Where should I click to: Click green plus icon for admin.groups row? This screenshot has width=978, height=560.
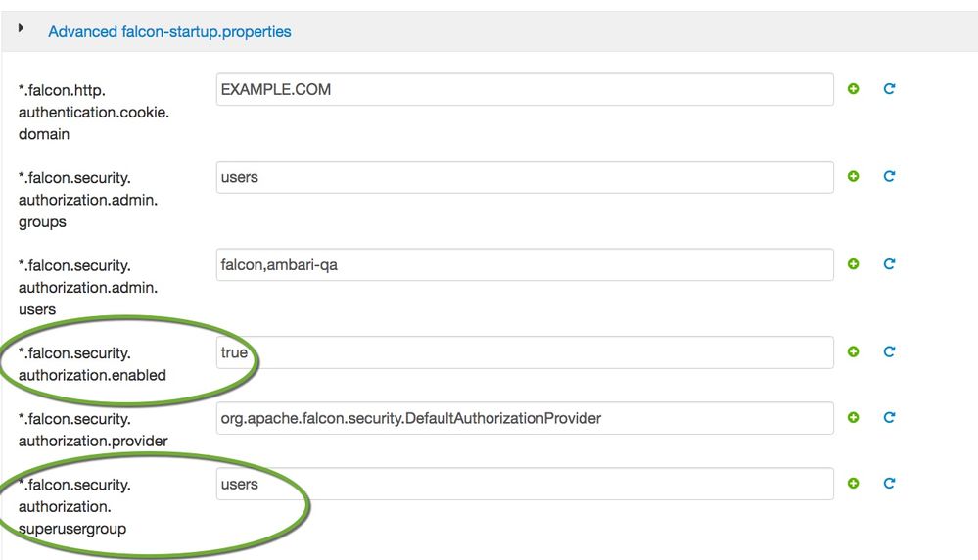pos(854,177)
